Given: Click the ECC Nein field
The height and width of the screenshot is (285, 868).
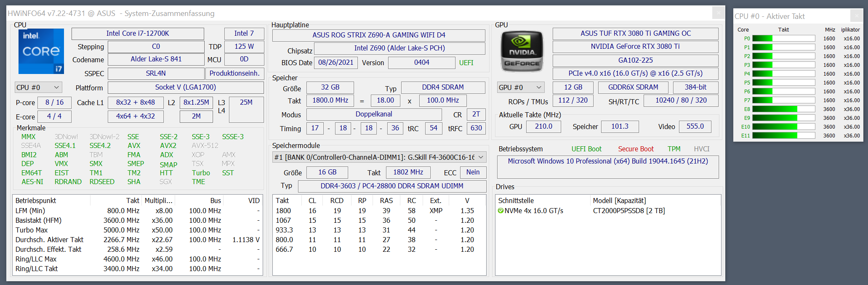Looking at the screenshot, I should pyautogui.click(x=473, y=172).
